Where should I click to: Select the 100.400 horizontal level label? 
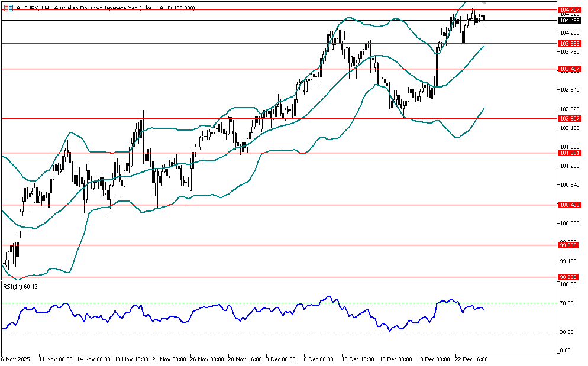(568, 205)
